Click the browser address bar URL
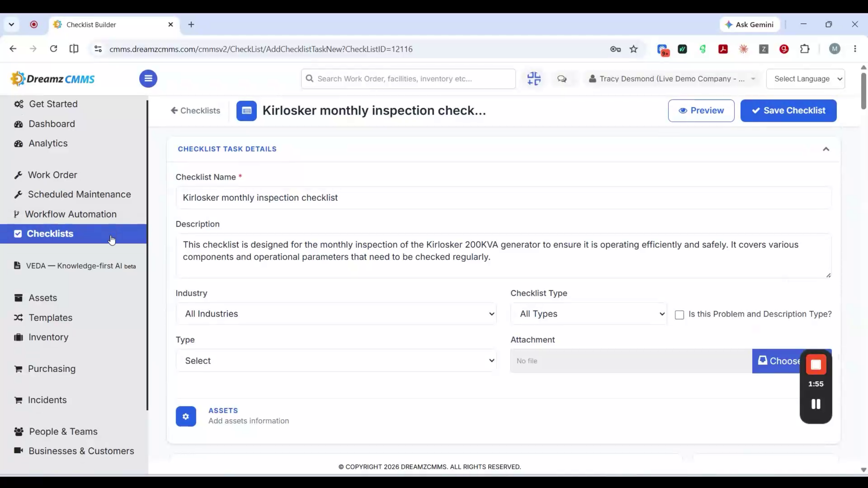Screen dimensions: 868x488 coord(261,49)
